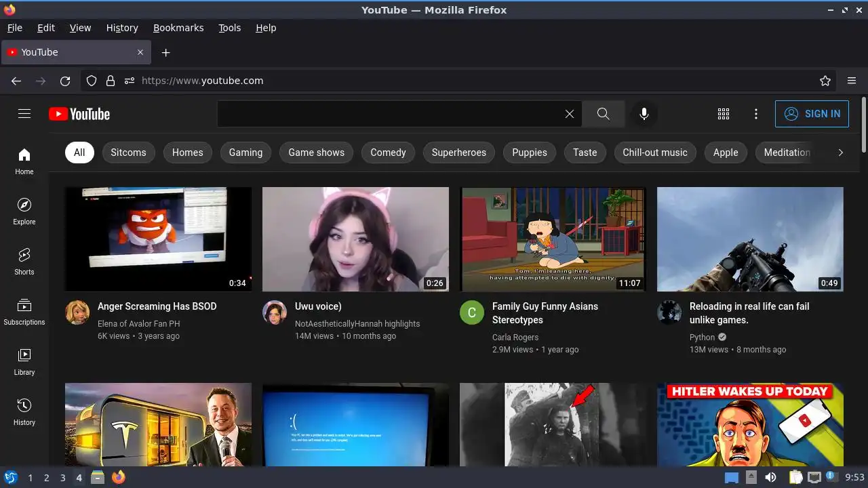Click the YouTube logo

pos(79,114)
